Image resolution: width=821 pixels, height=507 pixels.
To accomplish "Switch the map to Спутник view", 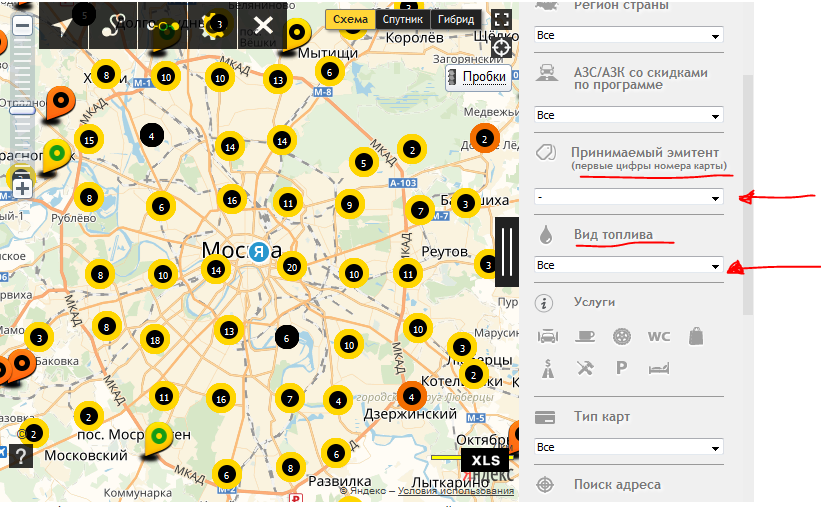I will (402, 19).
